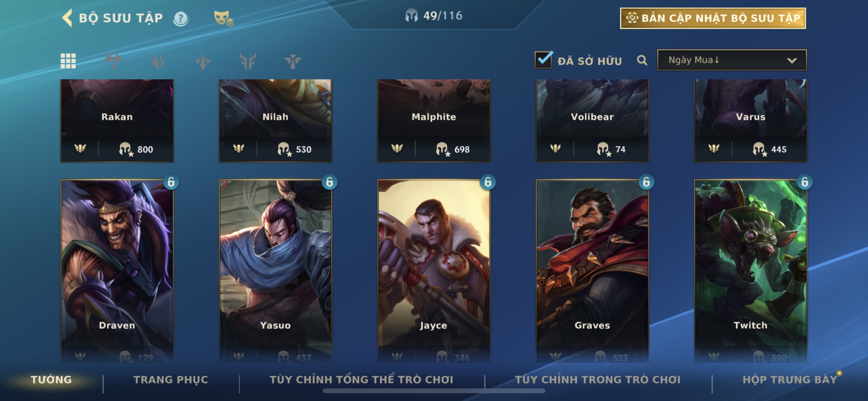Tap the lock badge on the Draven card
The image size is (868, 401).
click(x=171, y=182)
